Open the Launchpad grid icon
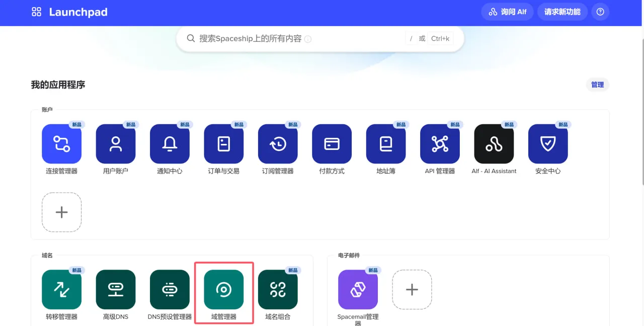The width and height of the screenshot is (644, 326). [x=37, y=12]
